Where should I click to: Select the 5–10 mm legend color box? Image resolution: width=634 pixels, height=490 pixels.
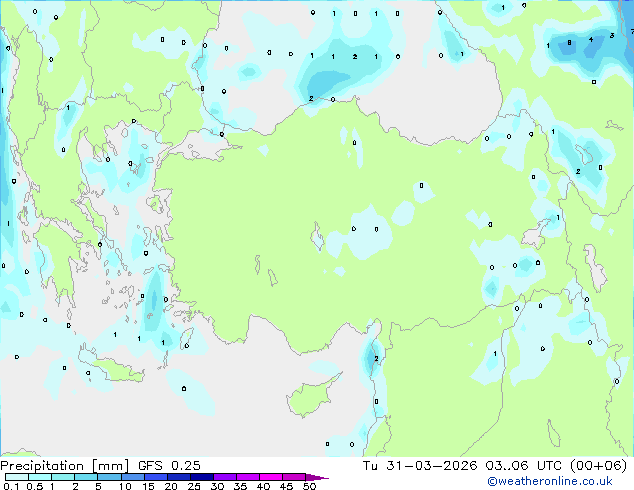(110, 477)
